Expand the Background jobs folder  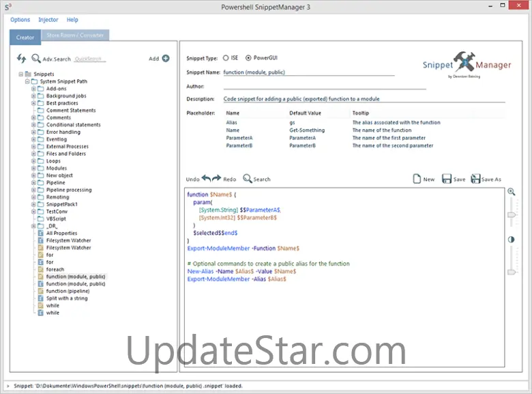coord(33,96)
